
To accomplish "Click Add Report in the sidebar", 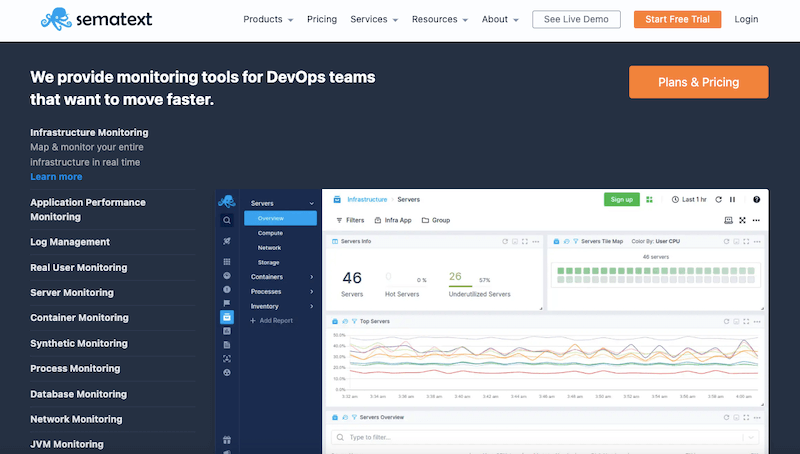I will [271, 321].
